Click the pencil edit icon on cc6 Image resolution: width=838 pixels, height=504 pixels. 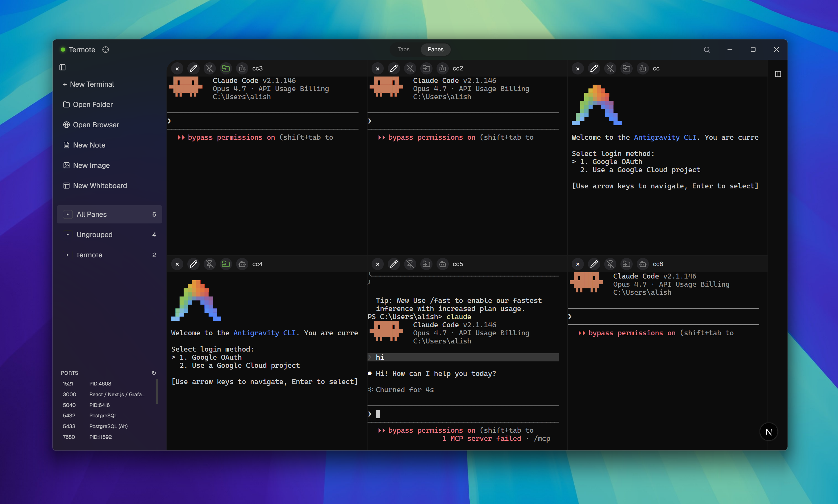tap(594, 264)
